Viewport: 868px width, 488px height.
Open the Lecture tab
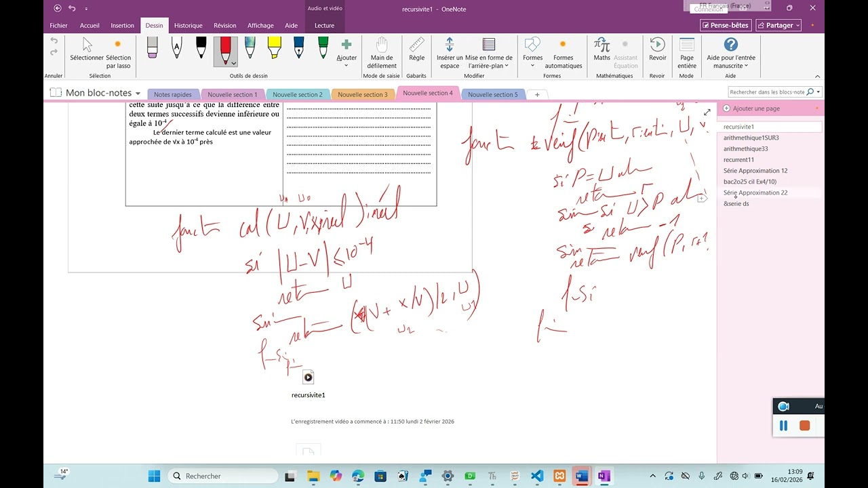(325, 26)
